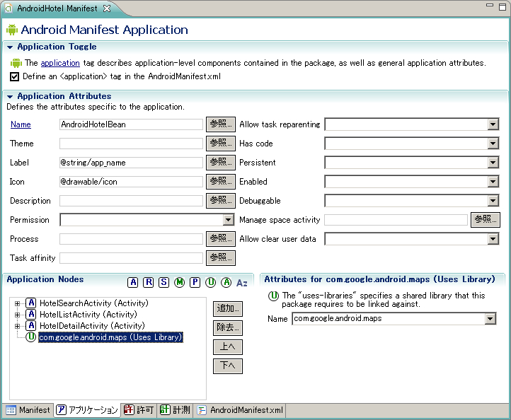Click the application hyperlink in description
This screenshot has width=511, height=420.
tap(60, 63)
